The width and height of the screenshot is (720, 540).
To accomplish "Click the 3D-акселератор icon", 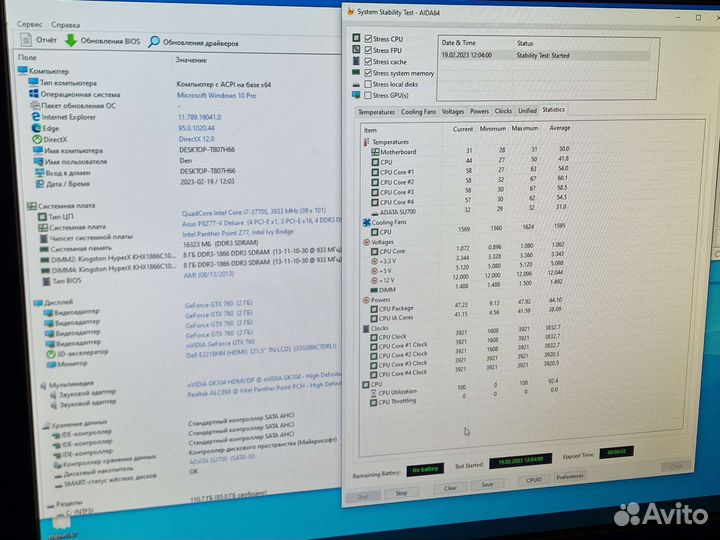I will tap(51, 354).
